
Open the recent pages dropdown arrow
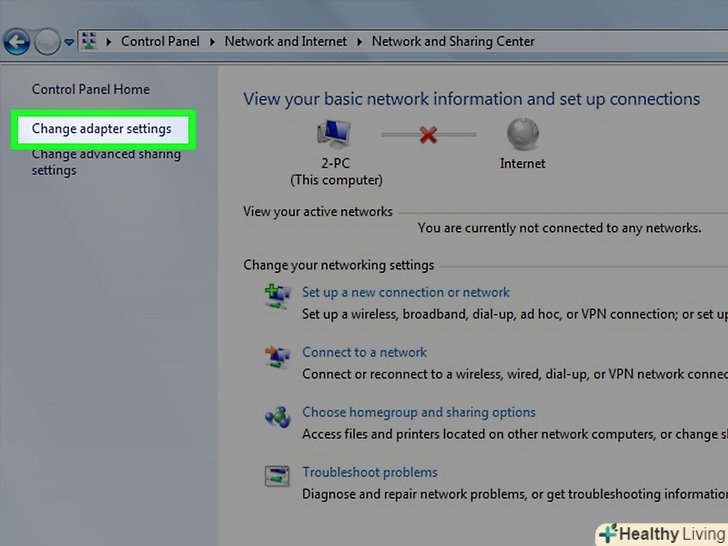69,42
